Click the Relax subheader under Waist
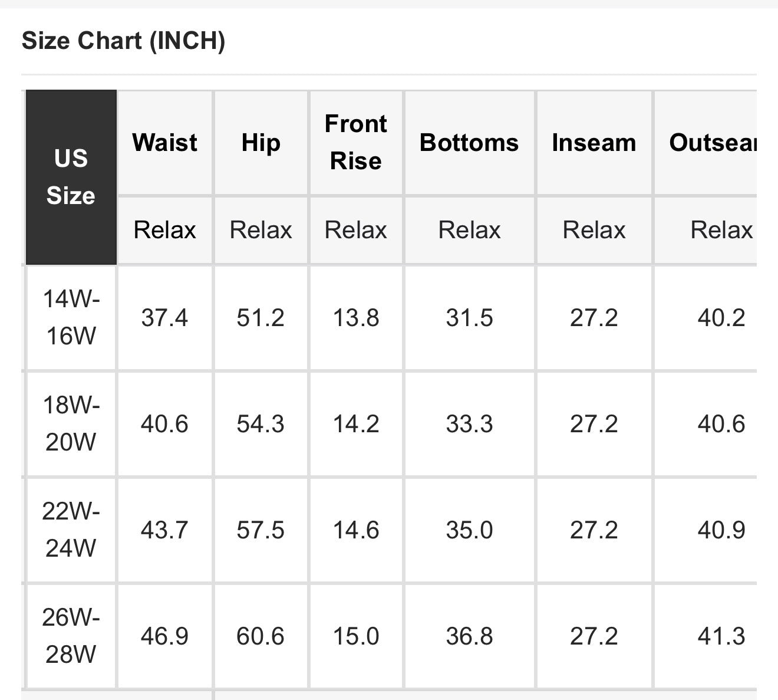 (164, 230)
